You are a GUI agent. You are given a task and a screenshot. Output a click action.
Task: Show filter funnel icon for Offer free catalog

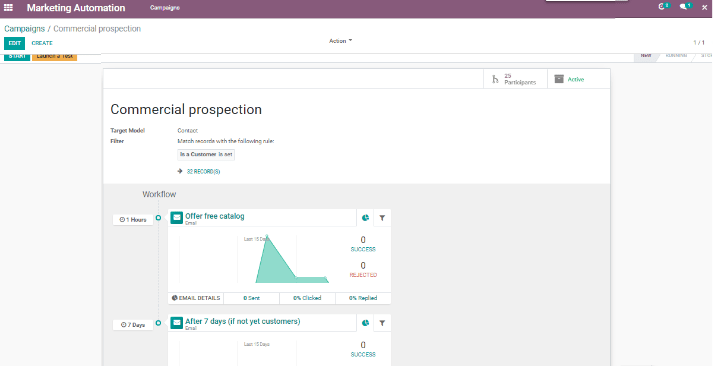[382, 218]
